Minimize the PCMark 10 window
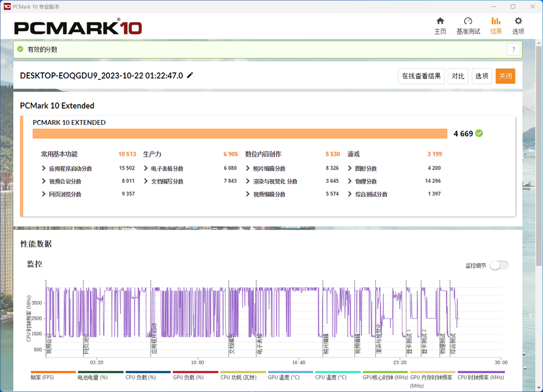 click(x=494, y=7)
